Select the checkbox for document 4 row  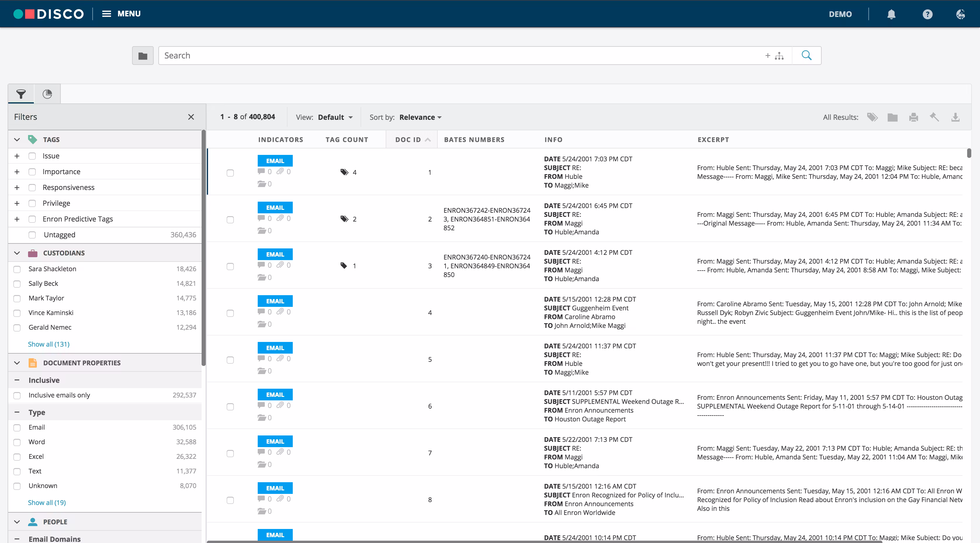pyautogui.click(x=230, y=313)
